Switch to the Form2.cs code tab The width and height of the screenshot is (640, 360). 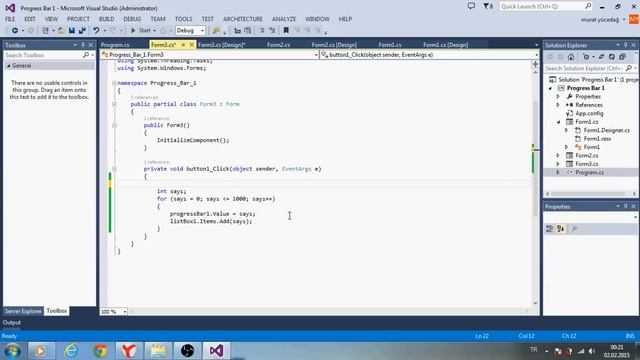point(278,45)
